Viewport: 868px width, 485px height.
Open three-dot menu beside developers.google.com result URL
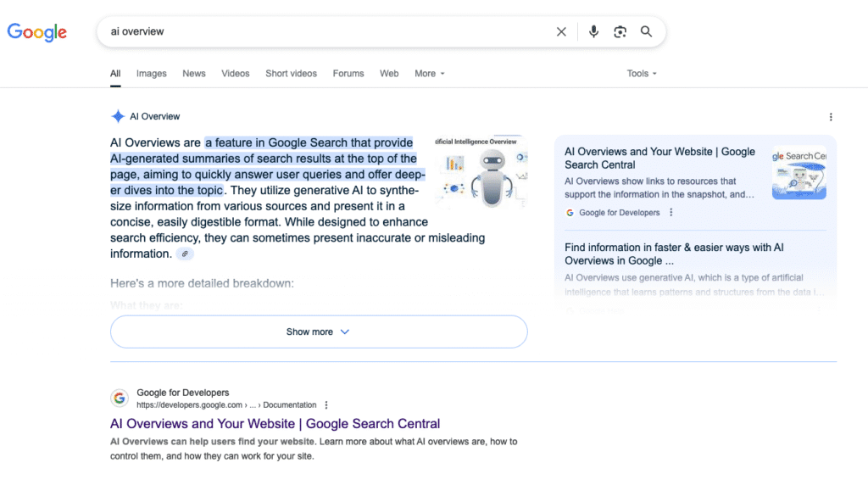(x=326, y=404)
